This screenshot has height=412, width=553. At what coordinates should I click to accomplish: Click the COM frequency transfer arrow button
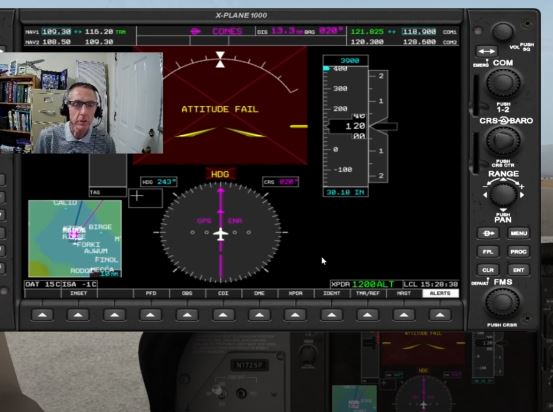tap(487, 51)
